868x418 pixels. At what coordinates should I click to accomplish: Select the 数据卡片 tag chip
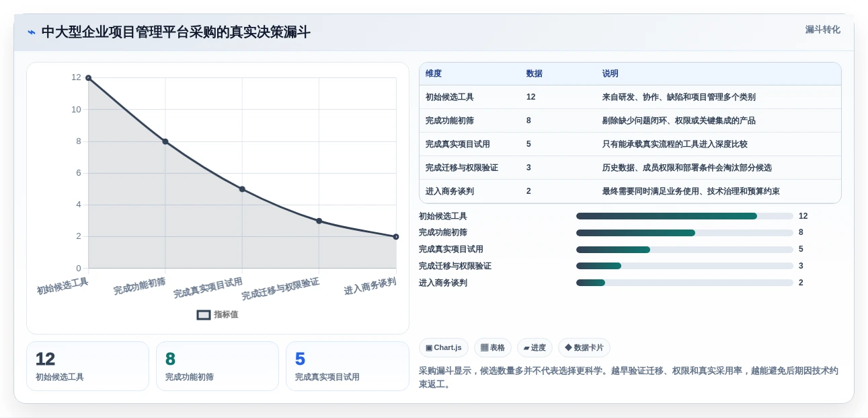click(x=584, y=347)
